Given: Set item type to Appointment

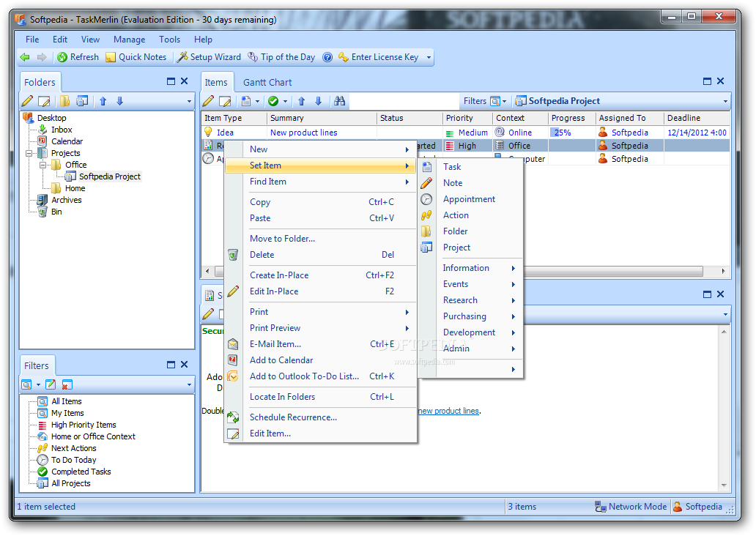Looking at the screenshot, I should pos(470,199).
